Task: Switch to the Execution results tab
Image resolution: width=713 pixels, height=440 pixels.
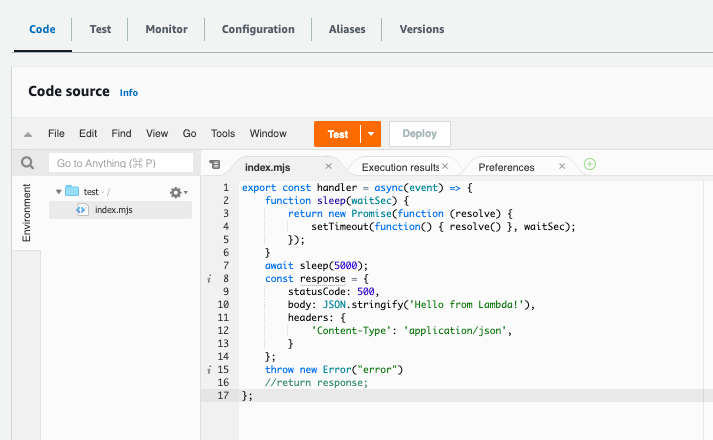Action: pyautogui.click(x=400, y=167)
